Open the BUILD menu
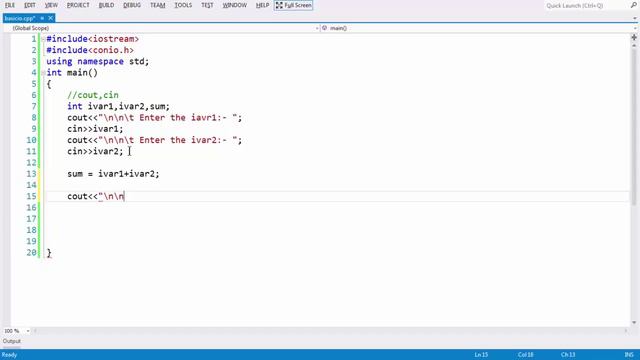This screenshot has width=640, height=360. tap(107, 5)
